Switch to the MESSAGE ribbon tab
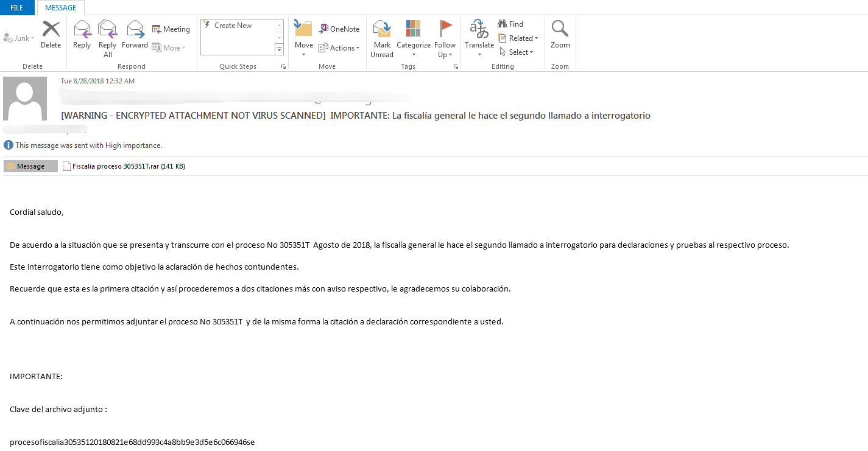The image size is (868, 451). tap(61, 8)
